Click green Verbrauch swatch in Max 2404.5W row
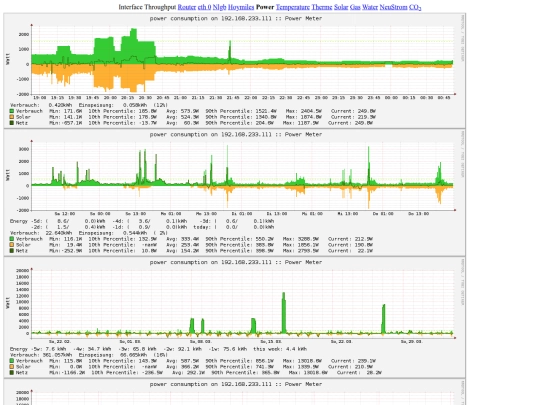Image resolution: width=540 pixels, height=405 pixels. point(12,111)
